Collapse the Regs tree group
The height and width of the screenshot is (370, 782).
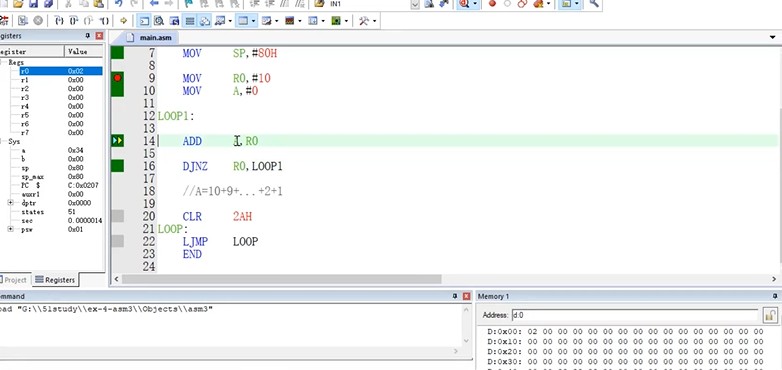point(2,62)
